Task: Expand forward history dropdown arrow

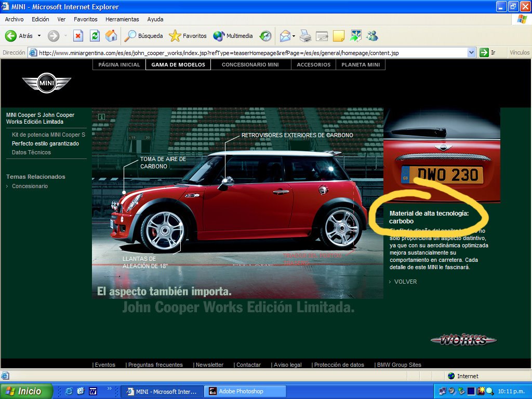Action: pyautogui.click(x=65, y=36)
